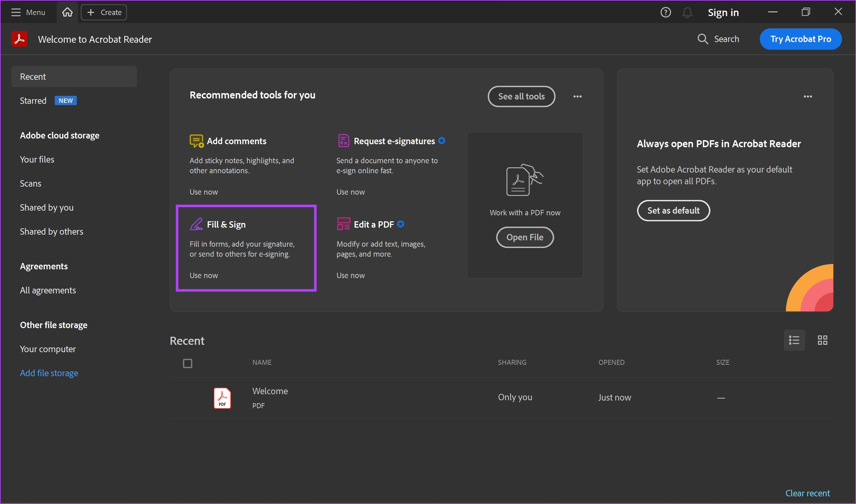Click the SHARING column header
The width and height of the screenshot is (856, 504).
pyautogui.click(x=512, y=362)
